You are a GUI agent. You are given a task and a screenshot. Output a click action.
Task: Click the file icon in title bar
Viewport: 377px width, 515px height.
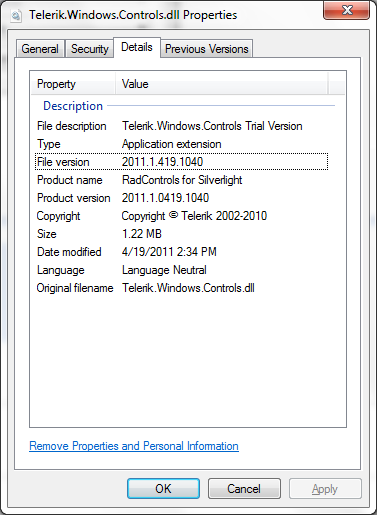(16, 15)
